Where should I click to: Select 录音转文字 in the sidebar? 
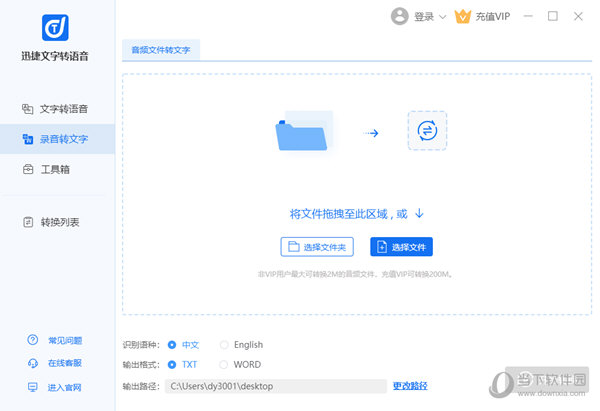[57, 139]
